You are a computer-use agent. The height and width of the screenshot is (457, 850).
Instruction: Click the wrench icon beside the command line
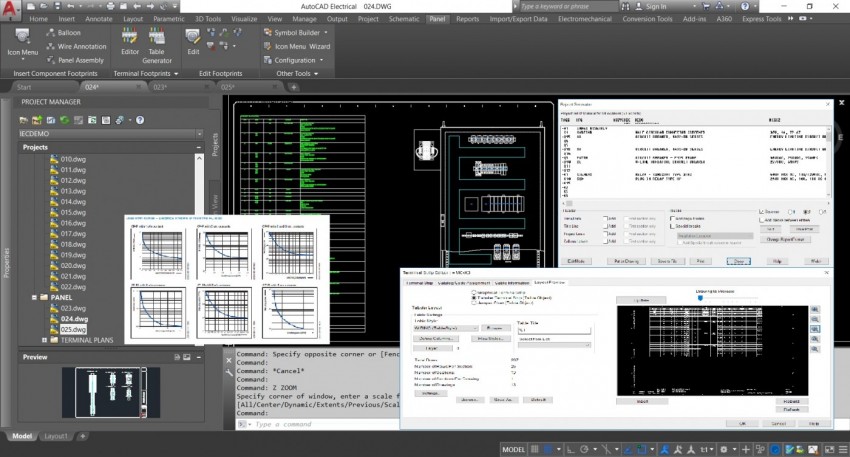coord(229,372)
